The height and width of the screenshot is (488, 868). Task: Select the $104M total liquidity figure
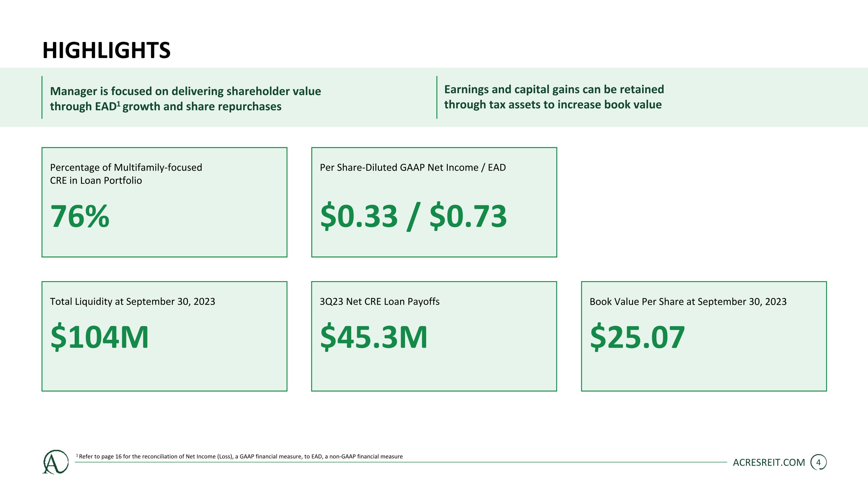tap(100, 337)
